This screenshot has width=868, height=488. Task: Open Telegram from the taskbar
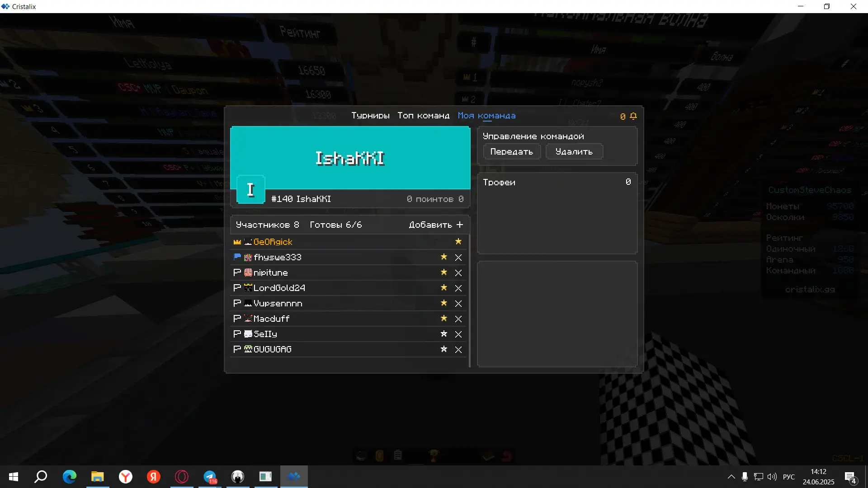tap(210, 477)
